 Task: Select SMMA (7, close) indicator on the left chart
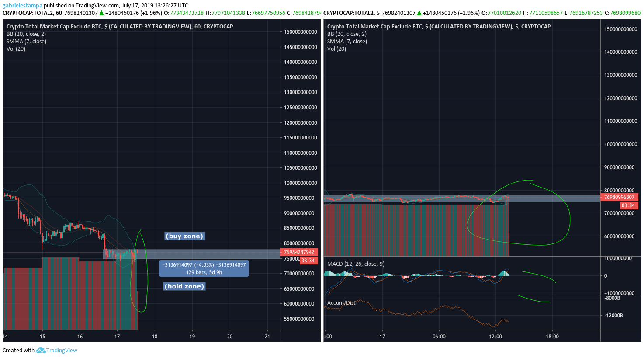point(26,42)
